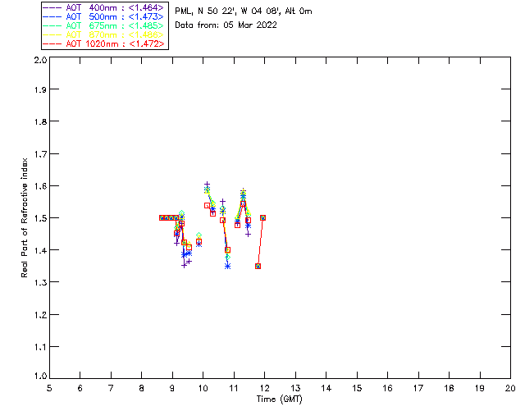Viewport: 525px width, 420px height.
Task: Click the x-axis label 16
Action: coord(388,388)
